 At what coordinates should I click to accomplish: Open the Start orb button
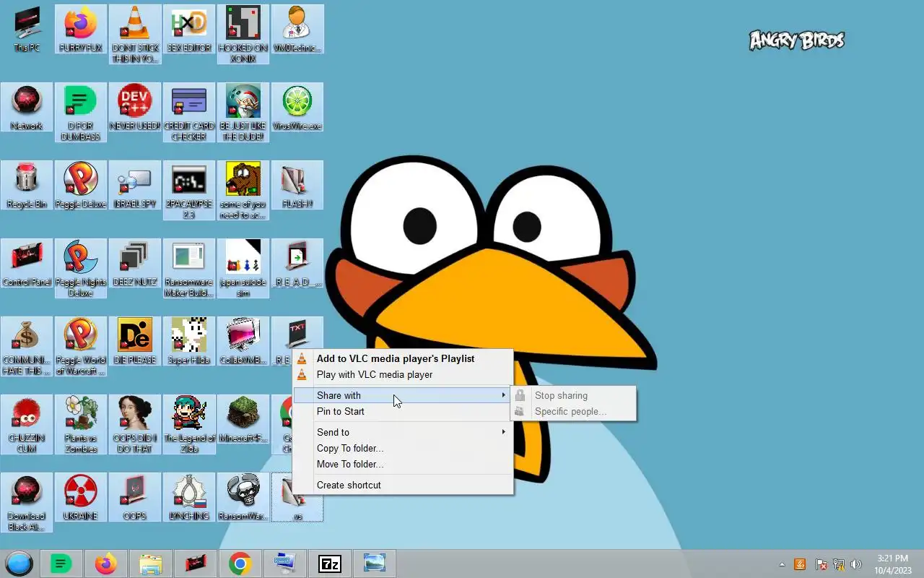click(19, 564)
